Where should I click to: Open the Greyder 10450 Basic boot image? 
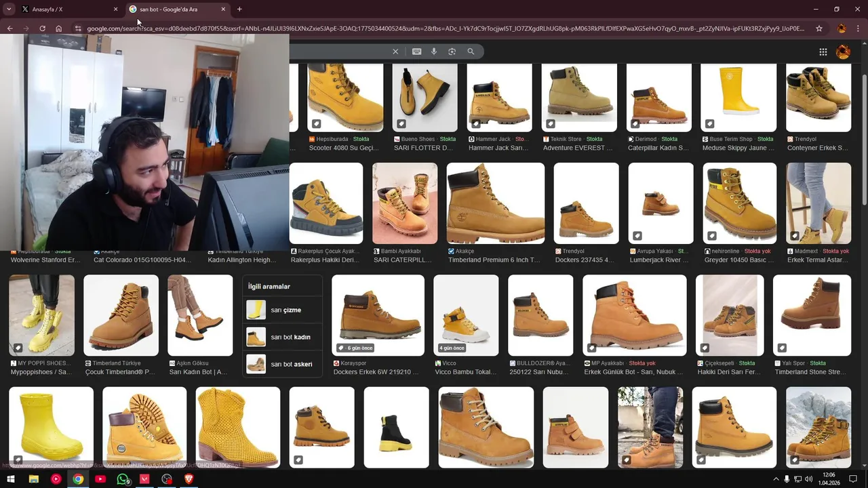[740, 203]
